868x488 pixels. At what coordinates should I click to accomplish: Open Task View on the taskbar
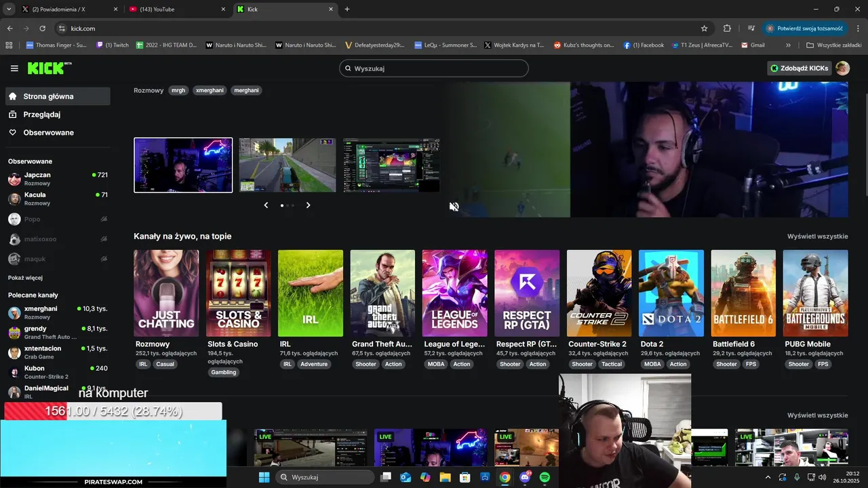(386, 477)
